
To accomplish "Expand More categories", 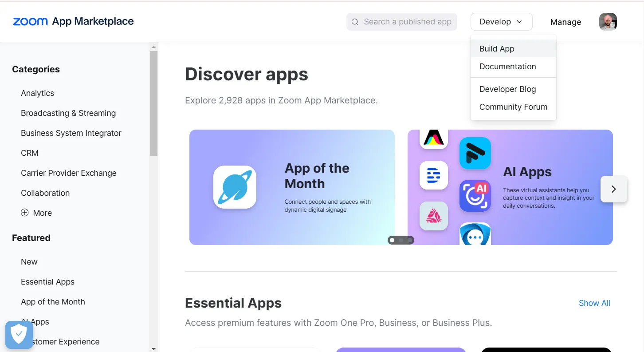I will [x=36, y=213].
